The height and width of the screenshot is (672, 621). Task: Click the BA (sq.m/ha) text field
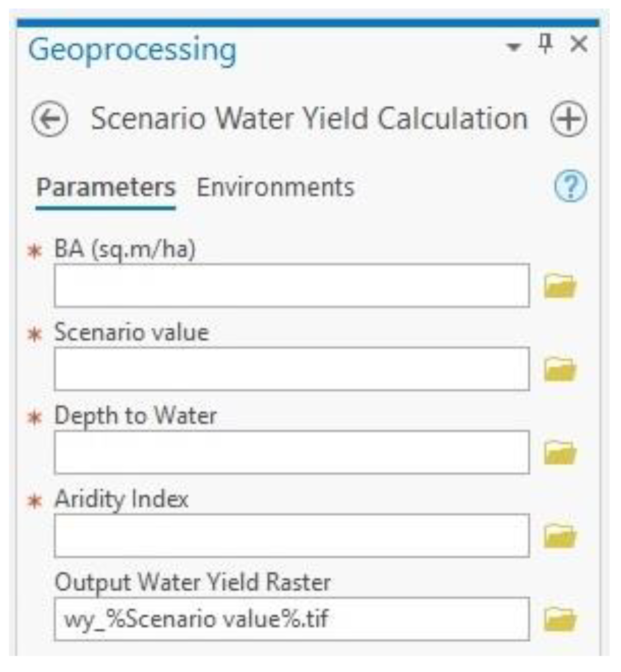click(x=292, y=286)
